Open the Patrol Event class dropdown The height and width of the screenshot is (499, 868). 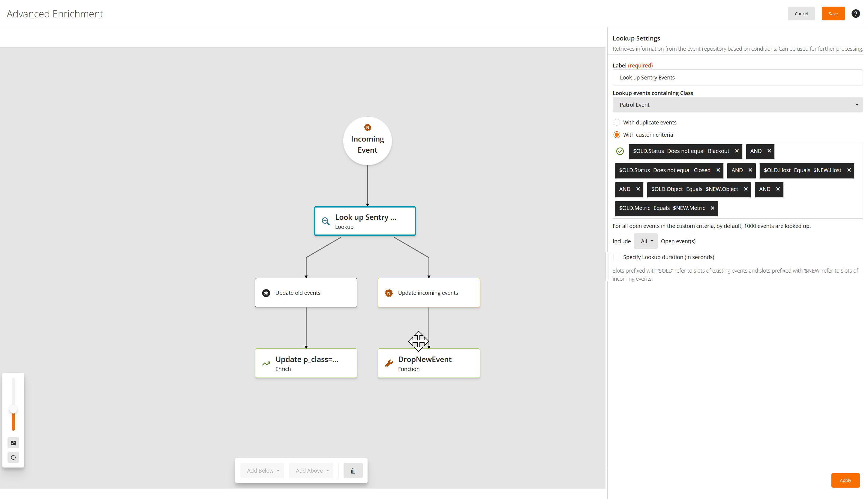click(x=737, y=105)
